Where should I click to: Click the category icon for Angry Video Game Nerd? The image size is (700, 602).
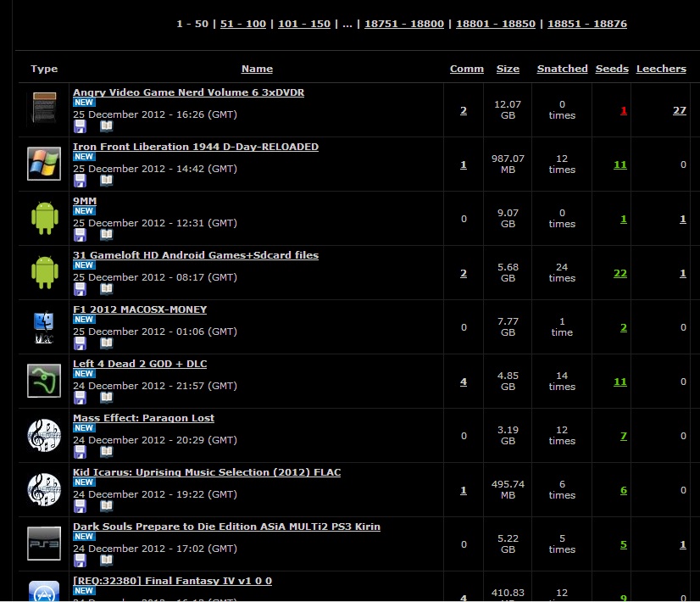coord(44,108)
